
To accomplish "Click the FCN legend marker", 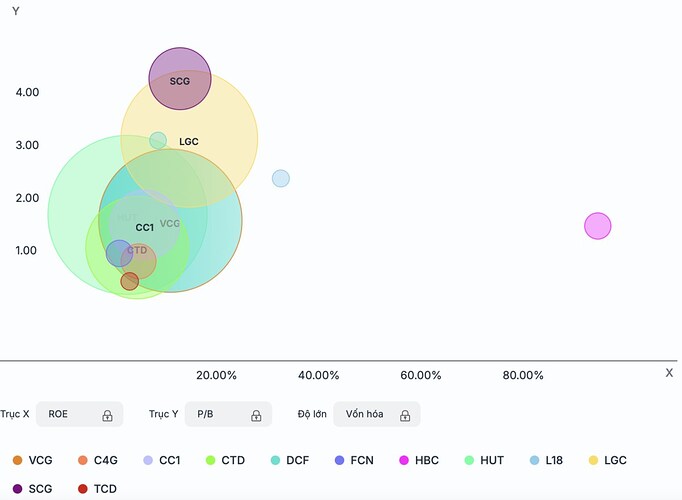I will (x=340, y=460).
